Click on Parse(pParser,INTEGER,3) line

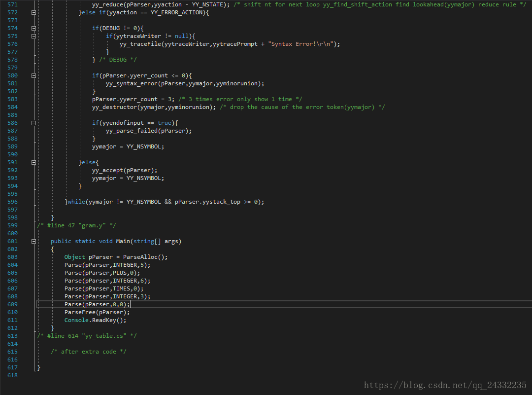click(x=107, y=296)
